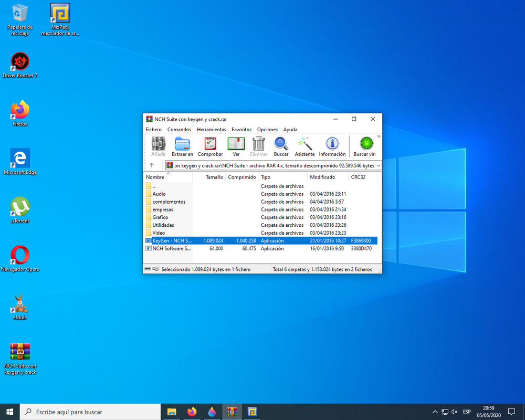This screenshot has width=525, height=420.
Task: Click the taskbar search box
Action: [x=90, y=412]
